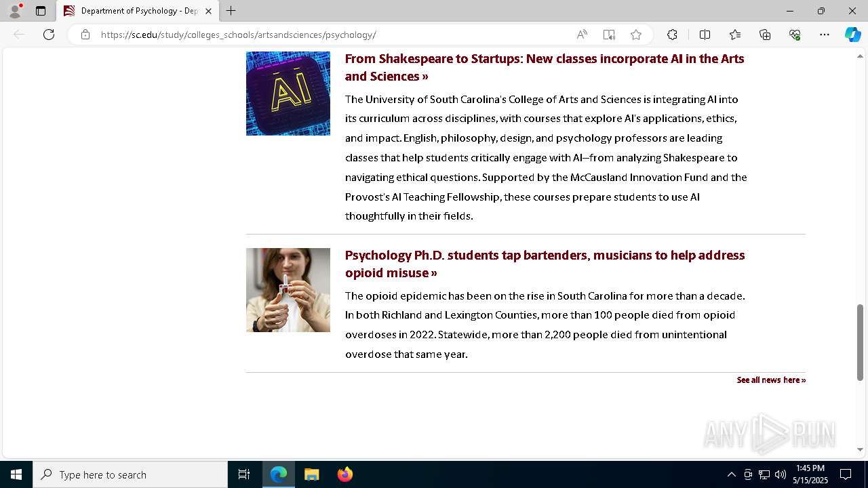Open Collections panel

[x=765, y=35]
